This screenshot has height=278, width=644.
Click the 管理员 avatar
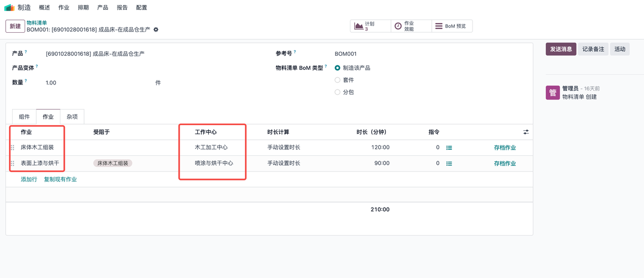[x=552, y=92]
